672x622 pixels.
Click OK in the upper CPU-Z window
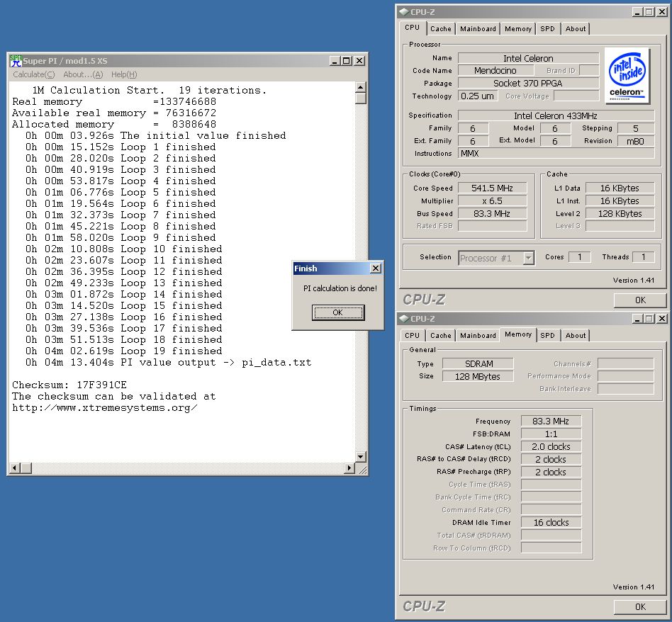[640, 300]
